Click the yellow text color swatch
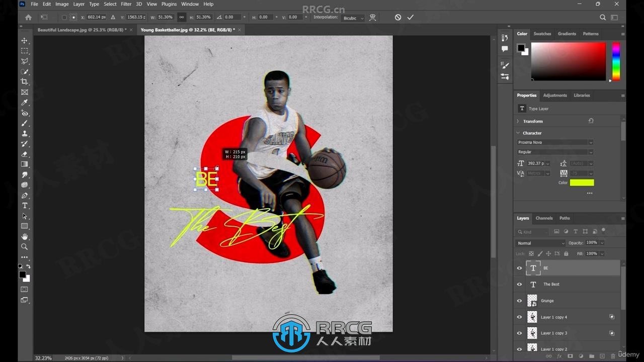 [582, 183]
